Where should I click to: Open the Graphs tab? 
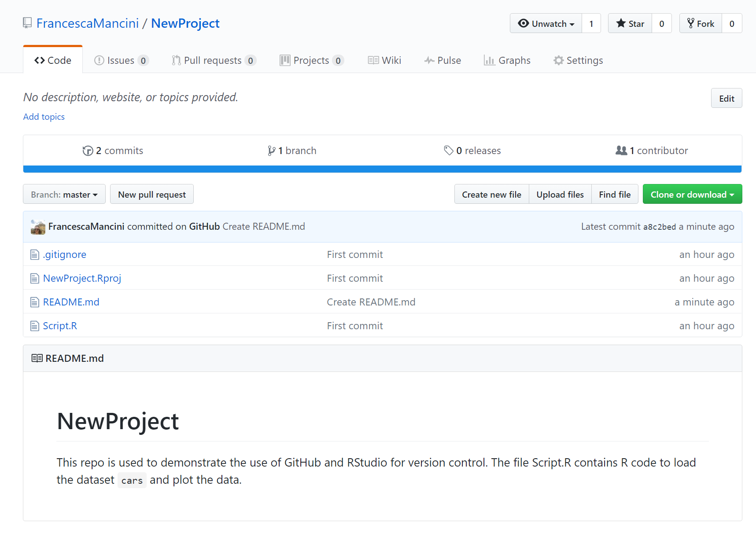pos(507,60)
